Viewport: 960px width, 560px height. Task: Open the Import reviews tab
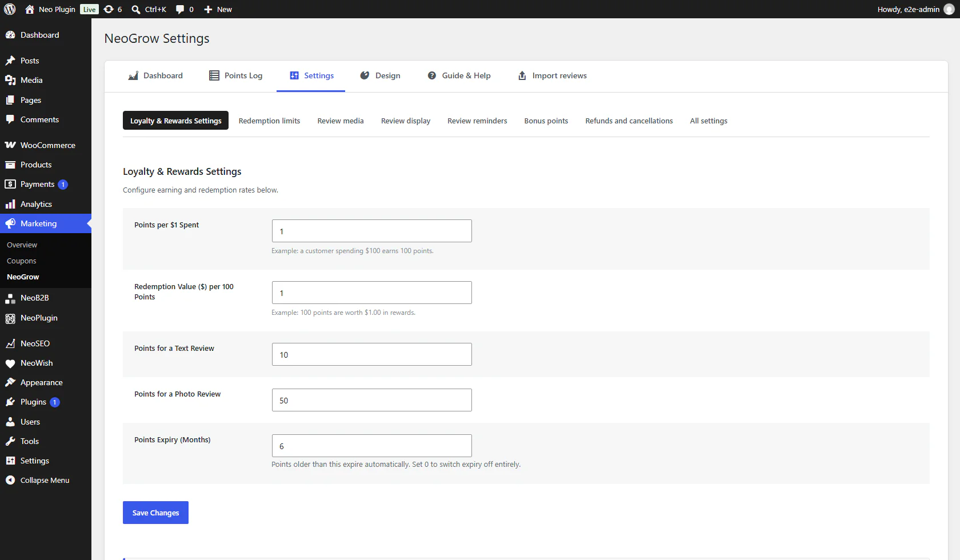point(553,75)
